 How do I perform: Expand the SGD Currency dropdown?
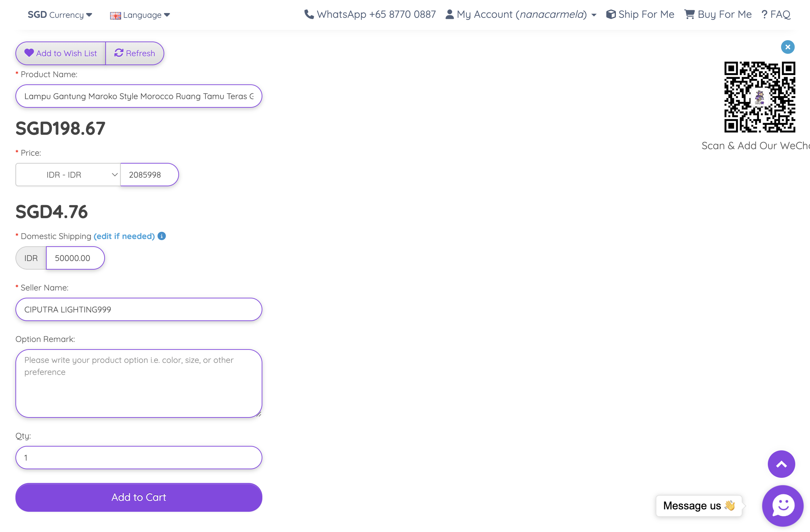[60, 15]
